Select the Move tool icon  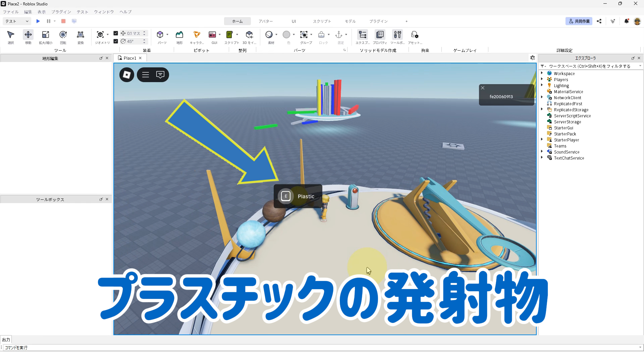point(28,35)
